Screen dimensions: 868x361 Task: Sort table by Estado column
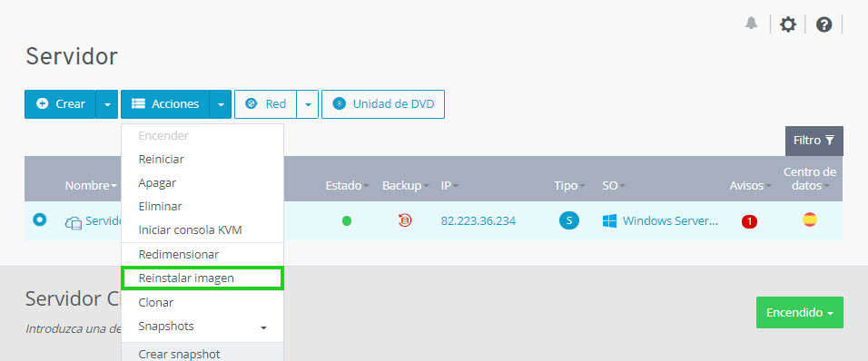[347, 186]
